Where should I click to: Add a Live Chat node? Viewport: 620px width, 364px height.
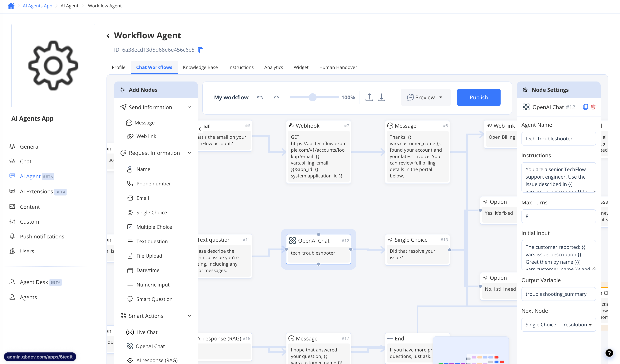click(142, 332)
